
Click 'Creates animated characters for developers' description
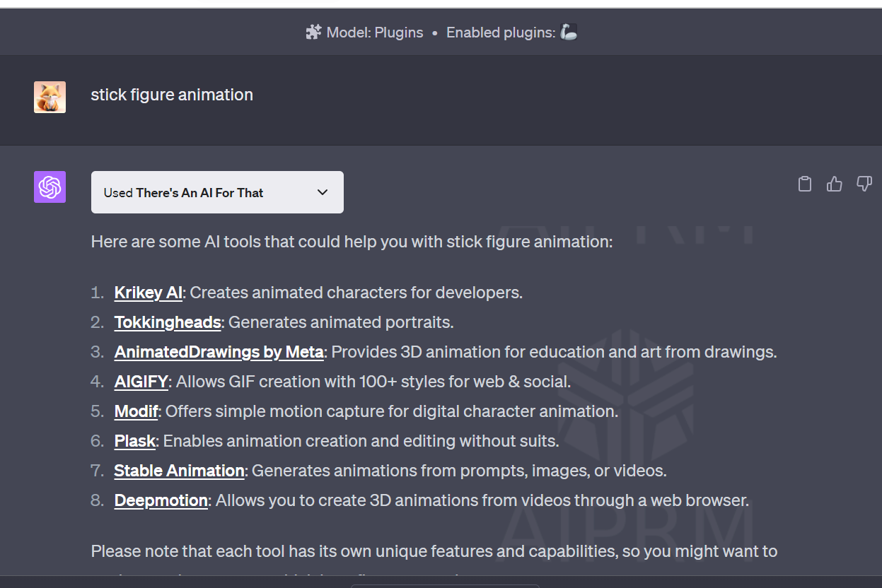point(356,293)
